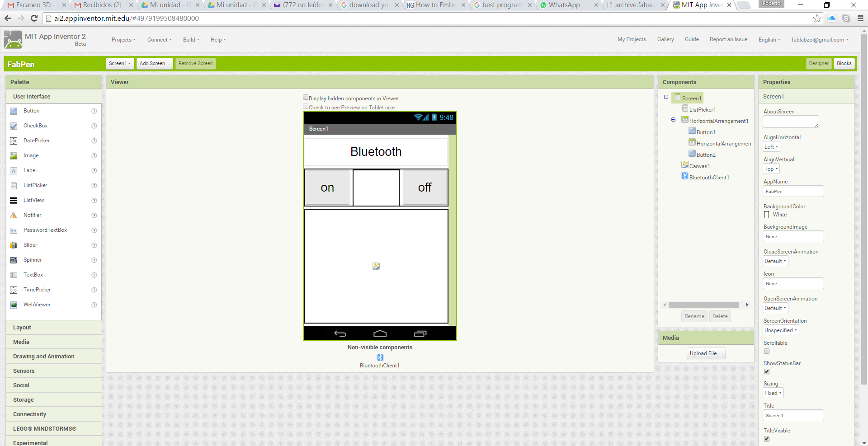Check Preview on Tablet size option

(306, 107)
